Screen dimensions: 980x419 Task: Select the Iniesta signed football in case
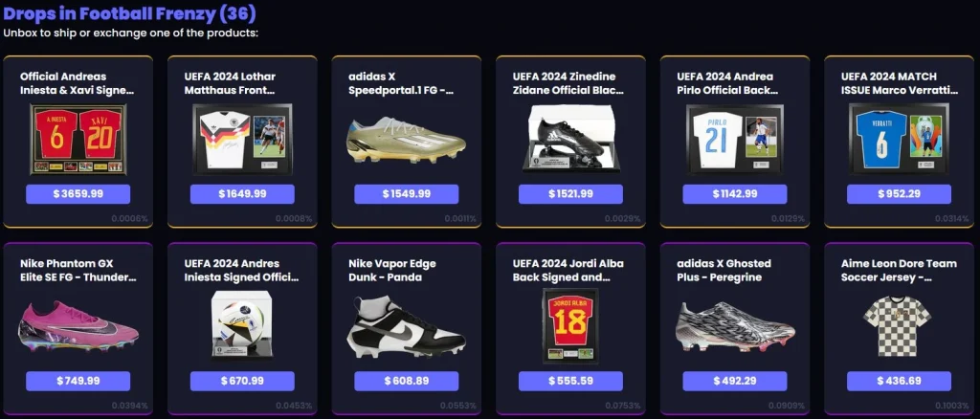click(x=242, y=323)
